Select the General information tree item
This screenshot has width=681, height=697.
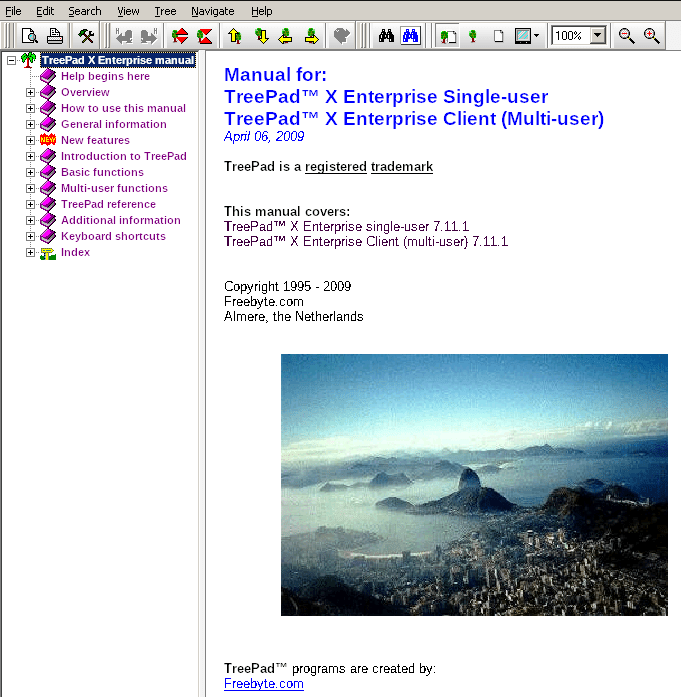click(x=114, y=124)
